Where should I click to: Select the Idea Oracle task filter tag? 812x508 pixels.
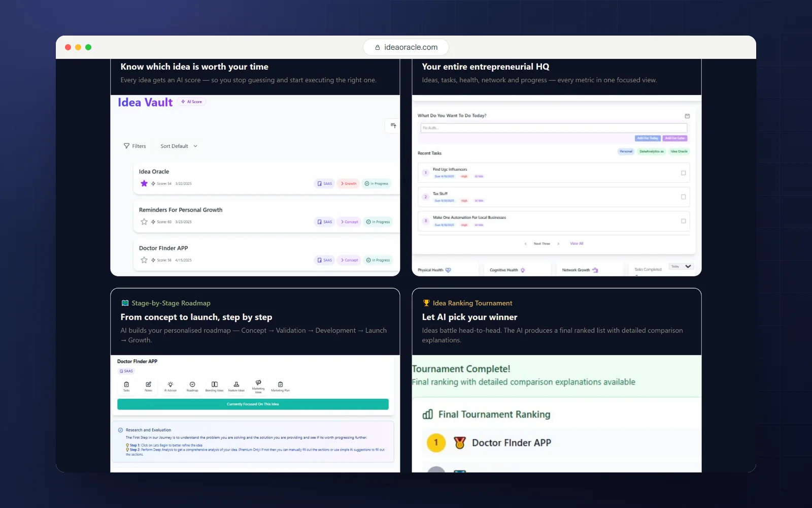679,151
